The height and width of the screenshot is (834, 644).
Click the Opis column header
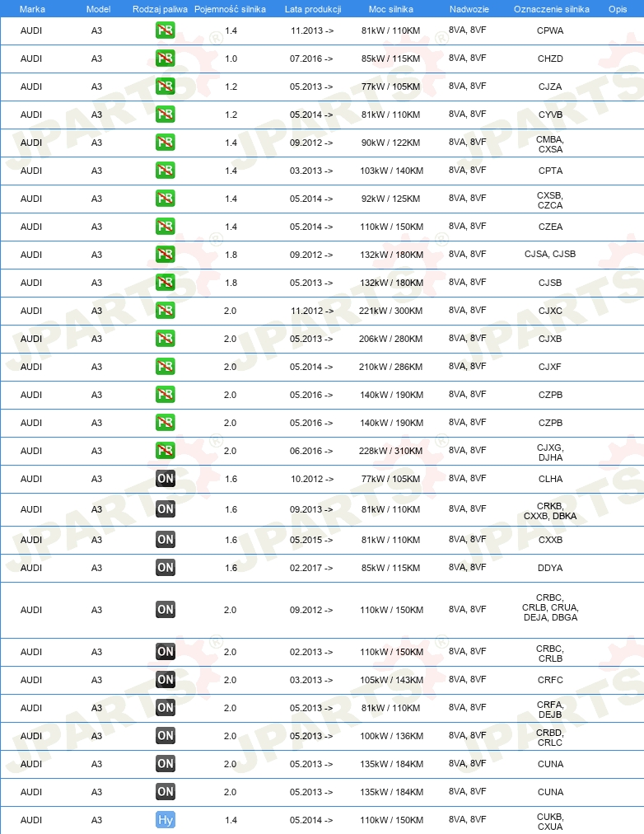(x=618, y=9)
